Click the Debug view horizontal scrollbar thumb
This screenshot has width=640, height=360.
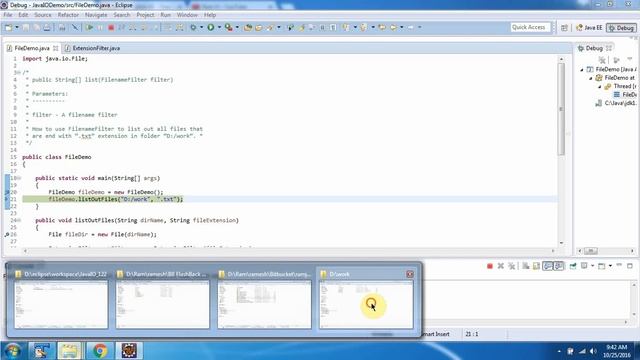pyautogui.click(x=590, y=251)
